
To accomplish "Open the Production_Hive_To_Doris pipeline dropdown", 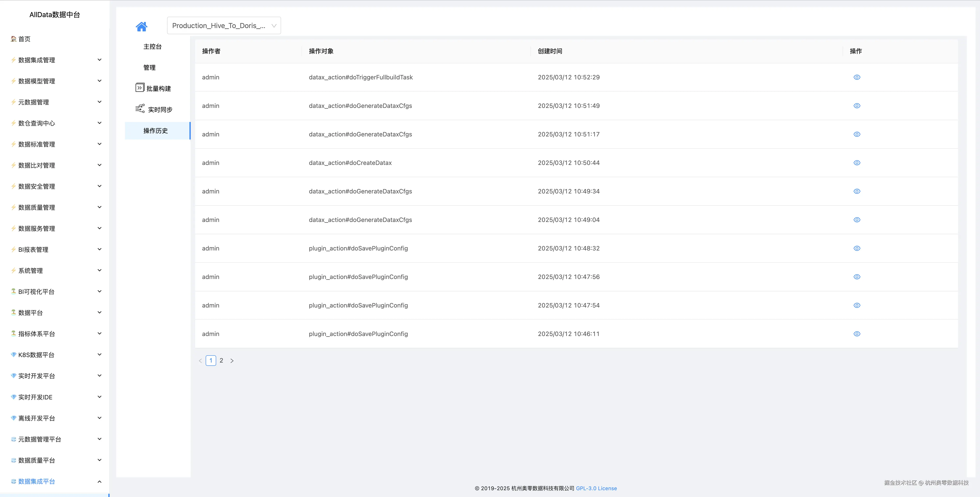I will tap(224, 25).
